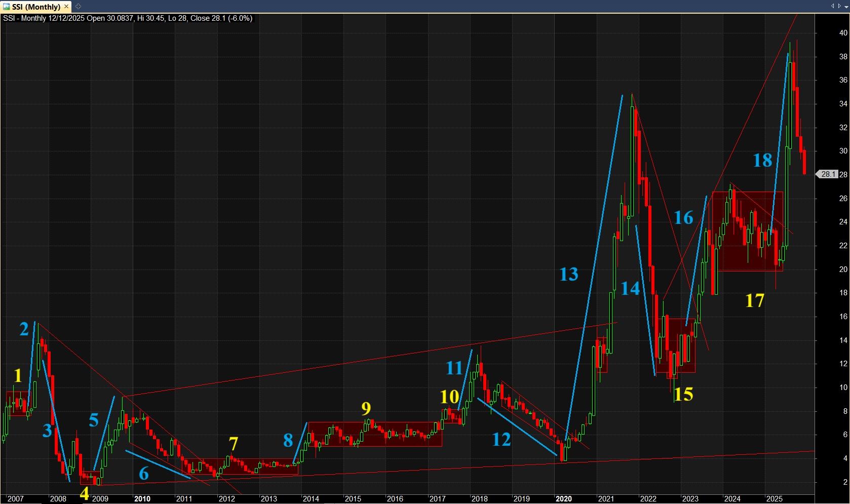
Task: Select the SSI (Monthly) tab
Action: click(x=35, y=7)
